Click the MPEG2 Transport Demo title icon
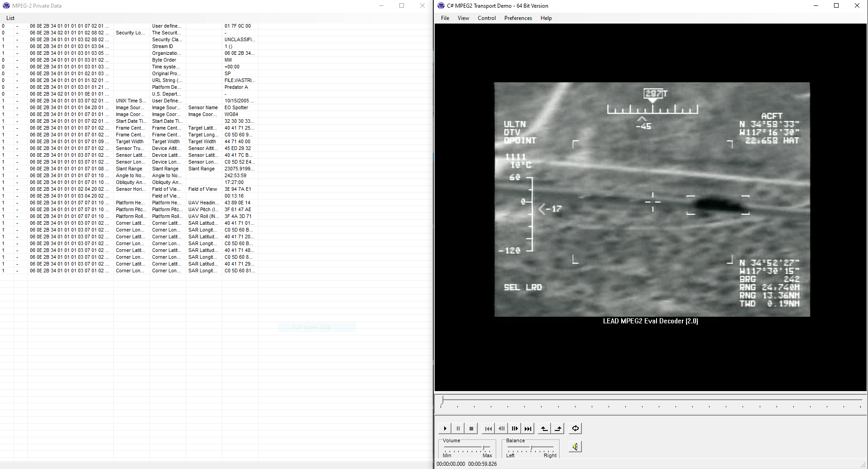Viewport: 868px width, 469px height. point(441,5)
